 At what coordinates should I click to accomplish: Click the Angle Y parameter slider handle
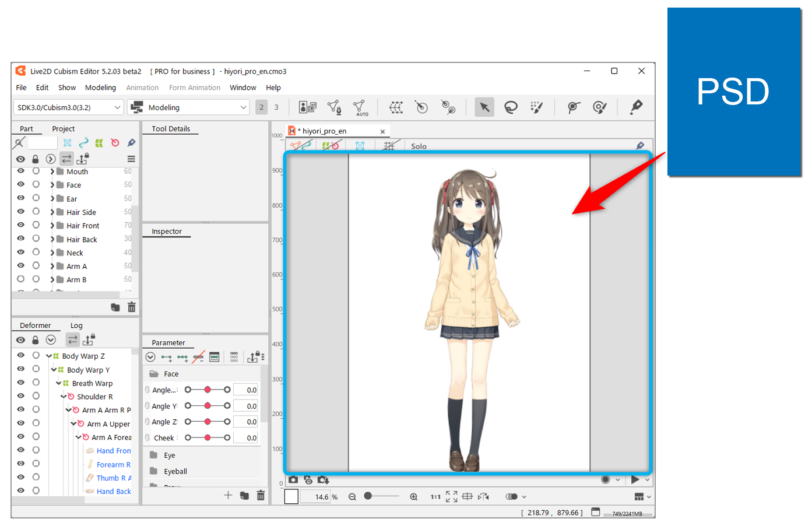coord(208,406)
